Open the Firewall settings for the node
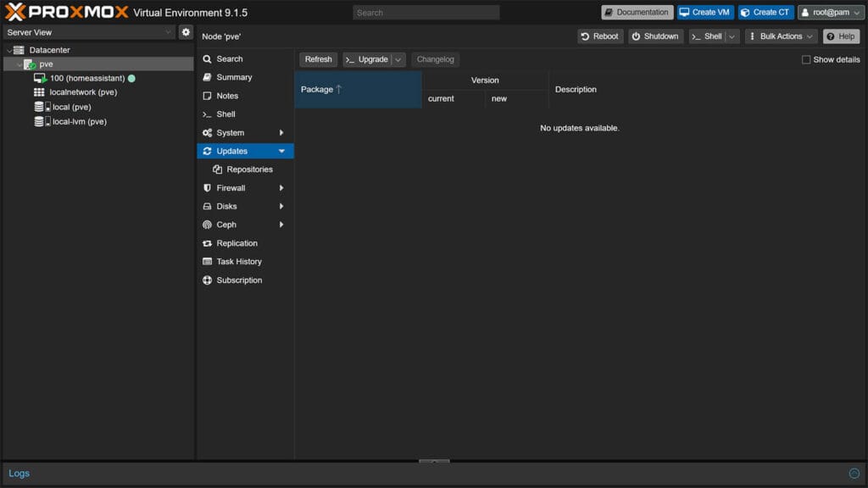Image resolution: width=868 pixels, height=488 pixels. pyautogui.click(x=228, y=187)
